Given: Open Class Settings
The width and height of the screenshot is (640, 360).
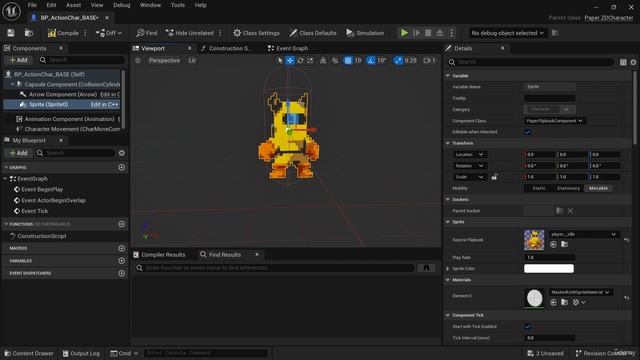Looking at the screenshot, I should pos(256,33).
